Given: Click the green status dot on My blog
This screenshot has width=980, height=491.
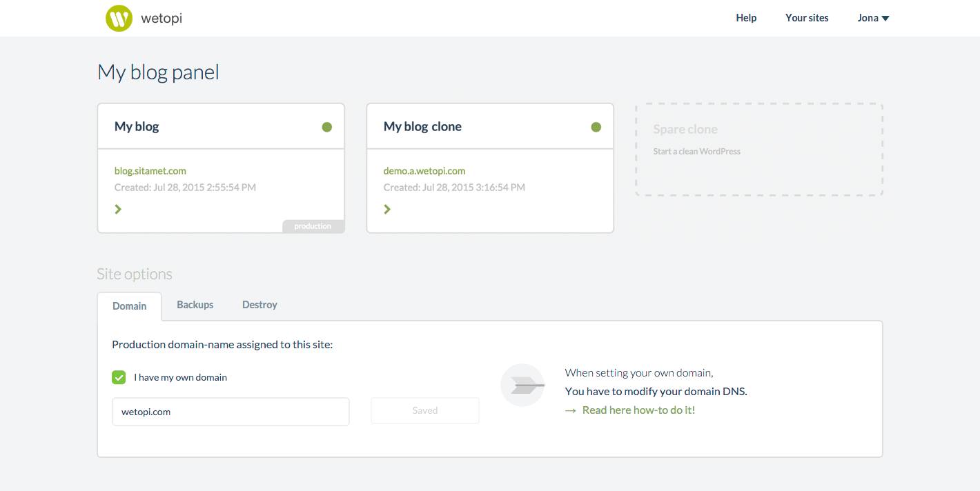Looking at the screenshot, I should point(327,127).
